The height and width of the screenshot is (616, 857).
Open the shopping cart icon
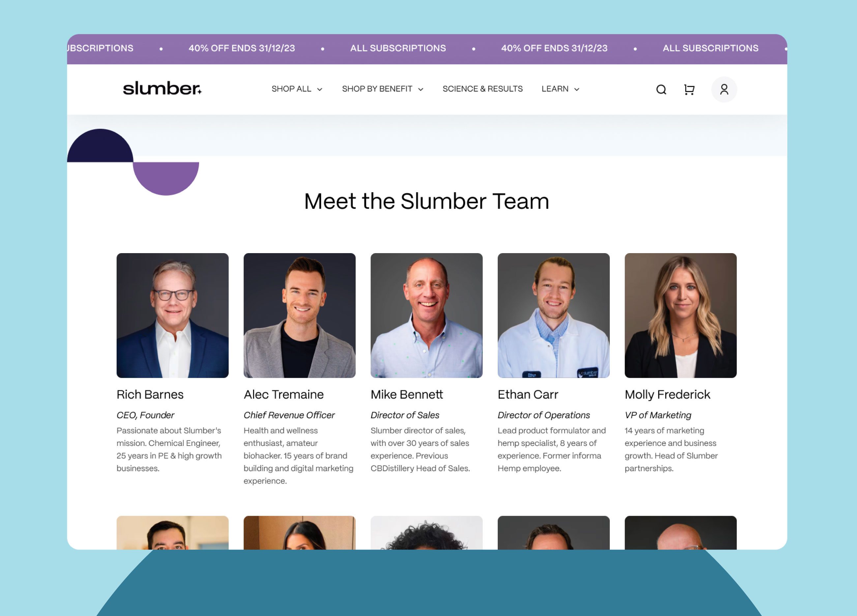click(x=689, y=90)
